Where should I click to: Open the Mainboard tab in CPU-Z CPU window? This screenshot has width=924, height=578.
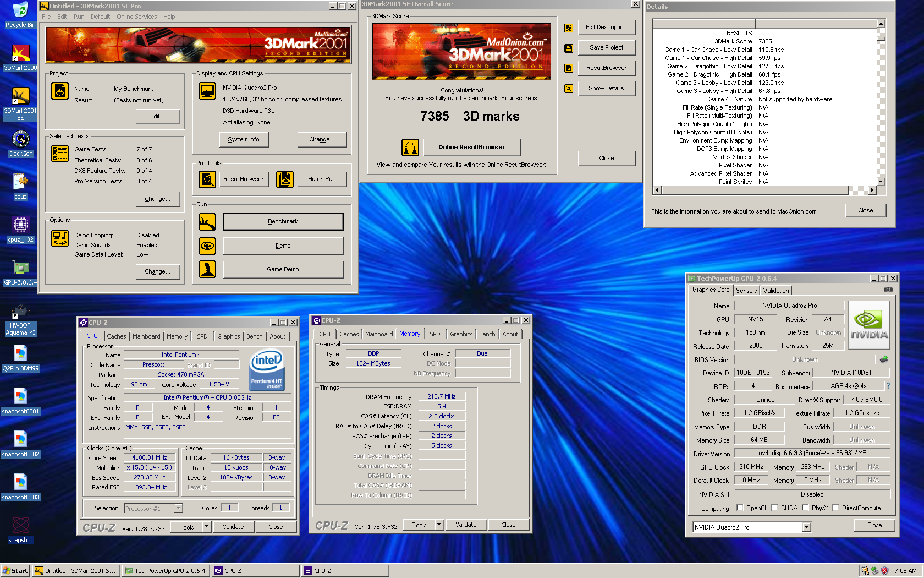[146, 336]
